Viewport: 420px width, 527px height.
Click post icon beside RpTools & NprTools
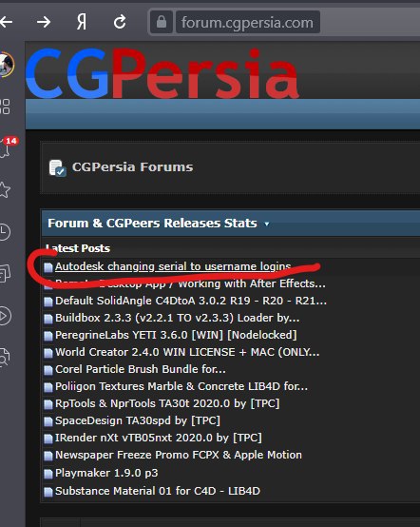[x=48, y=404]
